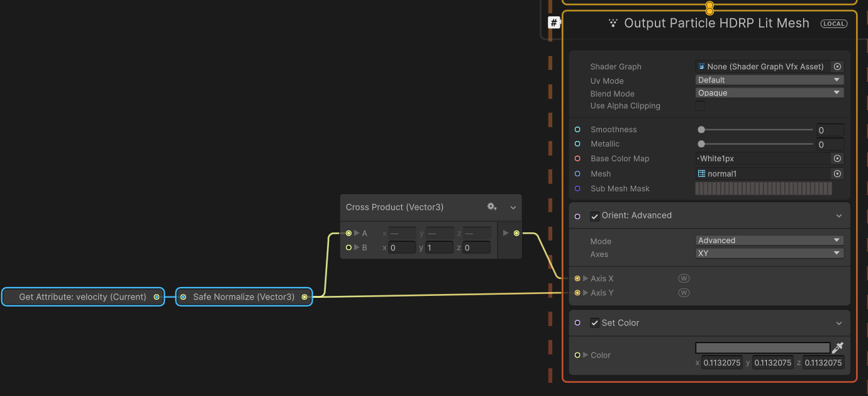Disable the Orient: Advanced block checkbox
Viewport: 868px width, 396px height.
594,216
